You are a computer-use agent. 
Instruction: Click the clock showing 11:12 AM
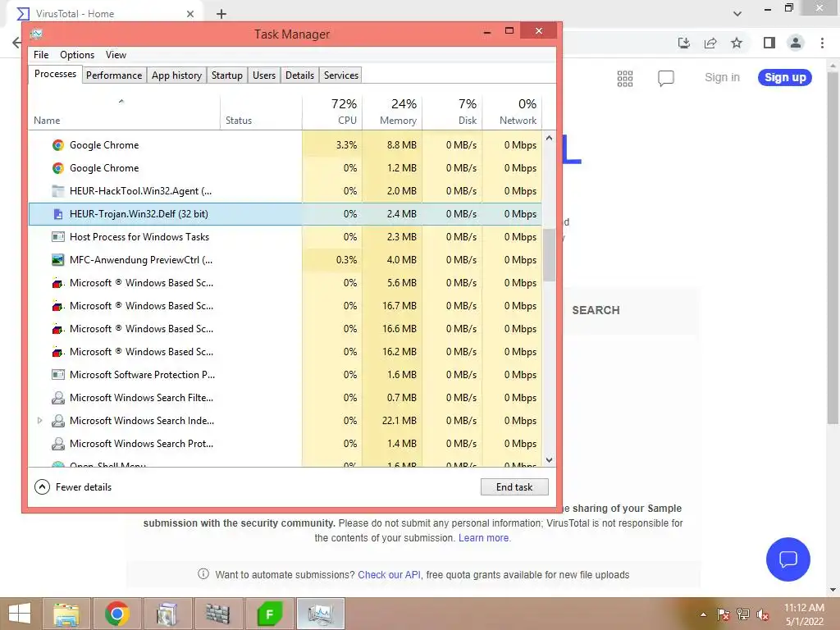804,608
